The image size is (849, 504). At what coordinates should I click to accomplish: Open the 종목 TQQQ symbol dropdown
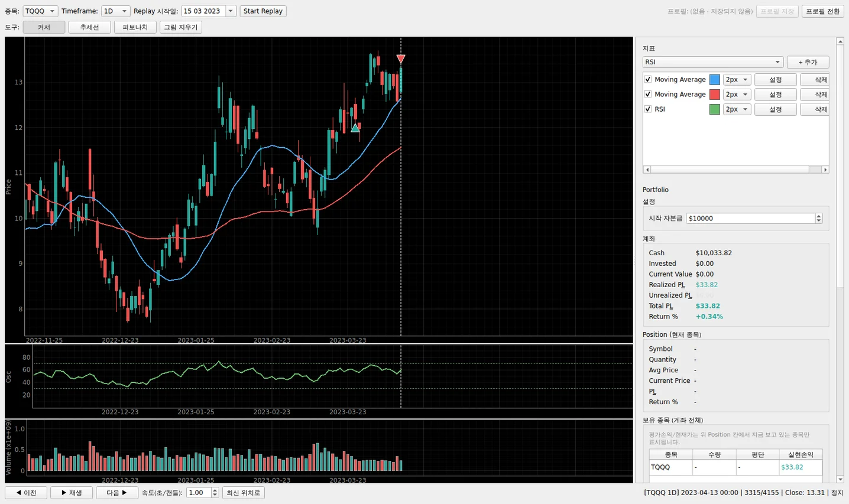point(40,11)
